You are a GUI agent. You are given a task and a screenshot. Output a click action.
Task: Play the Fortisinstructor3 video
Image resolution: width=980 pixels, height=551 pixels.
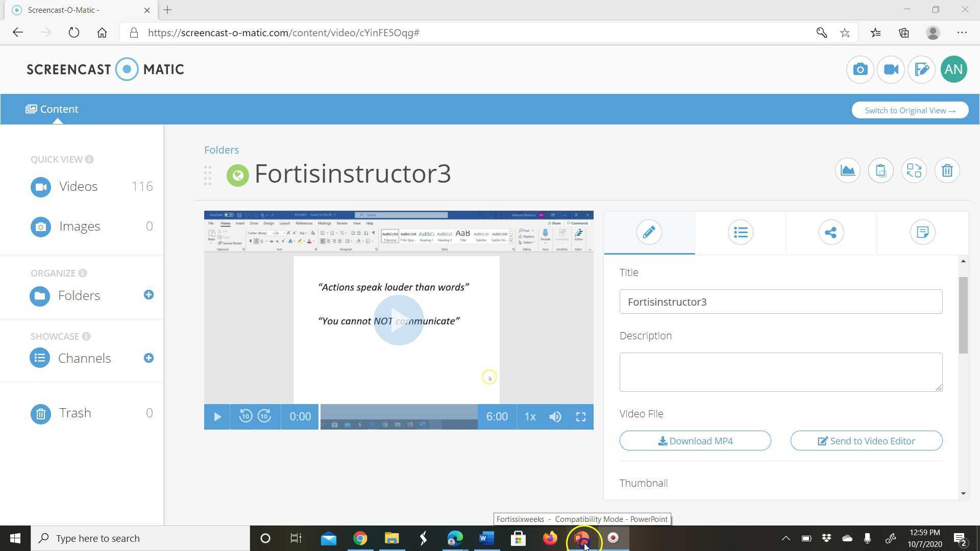coord(217,417)
